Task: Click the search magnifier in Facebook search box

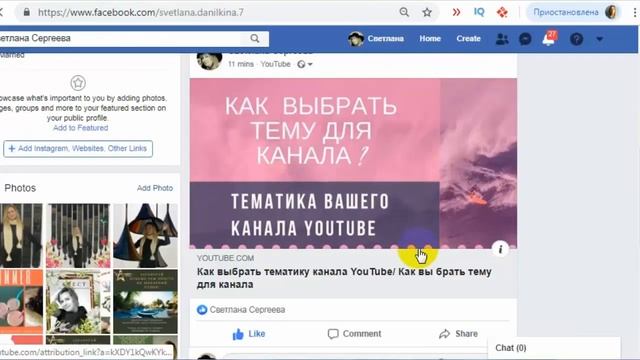Action: pyautogui.click(x=255, y=38)
